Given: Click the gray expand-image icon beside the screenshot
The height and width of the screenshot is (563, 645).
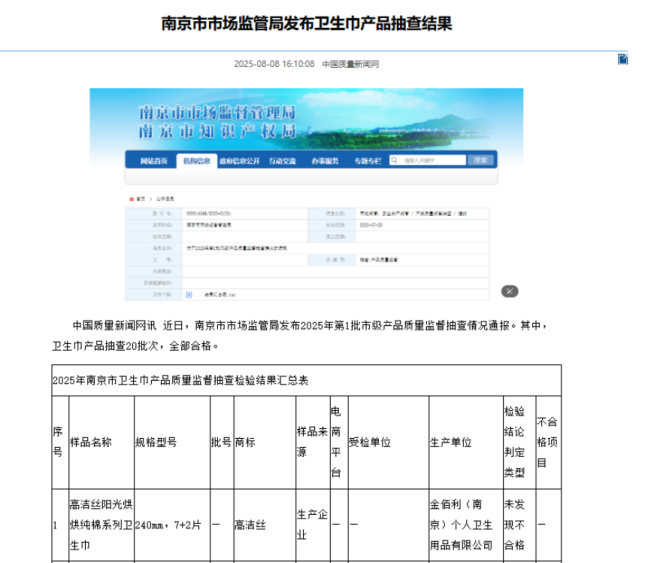Looking at the screenshot, I should pyautogui.click(x=510, y=291).
